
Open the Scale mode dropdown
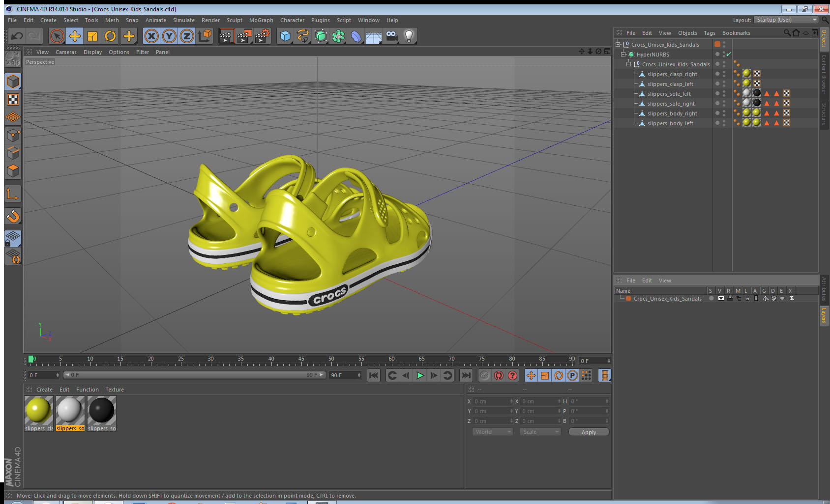point(540,432)
